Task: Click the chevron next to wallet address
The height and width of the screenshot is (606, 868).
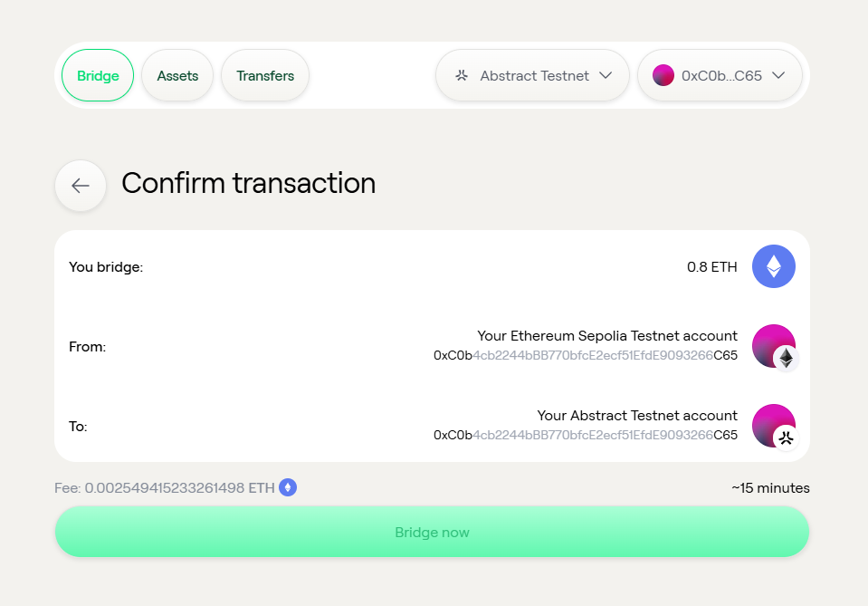Action: tap(778, 76)
